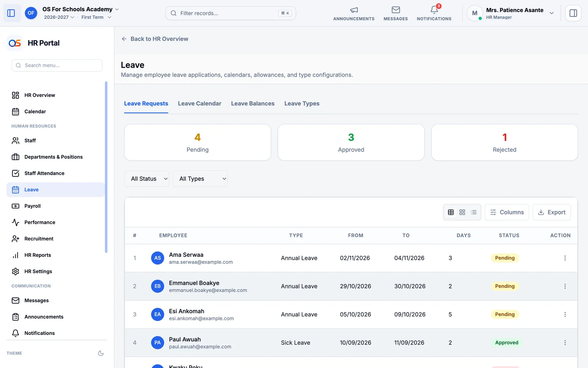Screen dimensions: 588x368
Task: Open Calendar in the sidebar
Action: pyautogui.click(x=56, y=112)
